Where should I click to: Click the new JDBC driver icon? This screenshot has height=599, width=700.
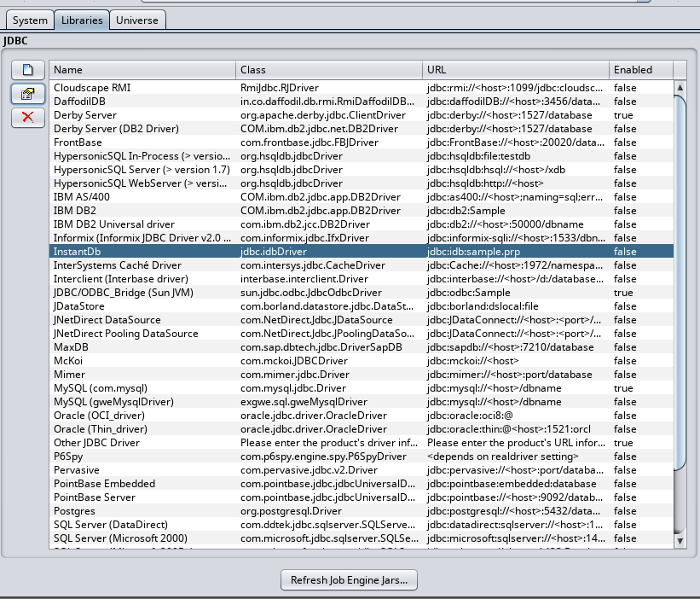(x=27, y=70)
